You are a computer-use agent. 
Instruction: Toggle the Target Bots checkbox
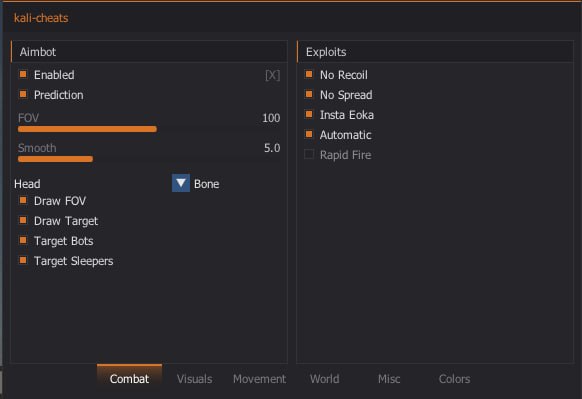point(23,241)
